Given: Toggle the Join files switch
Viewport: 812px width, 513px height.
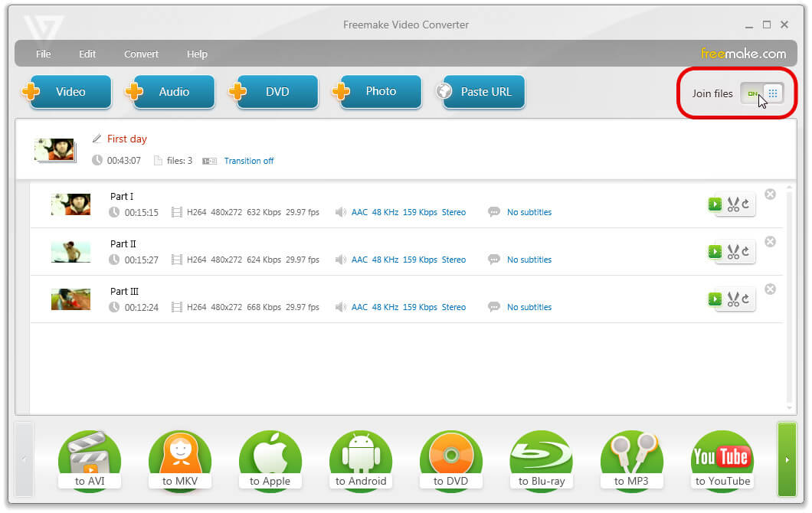Looking at the screenshot, I should pos(761,93).
